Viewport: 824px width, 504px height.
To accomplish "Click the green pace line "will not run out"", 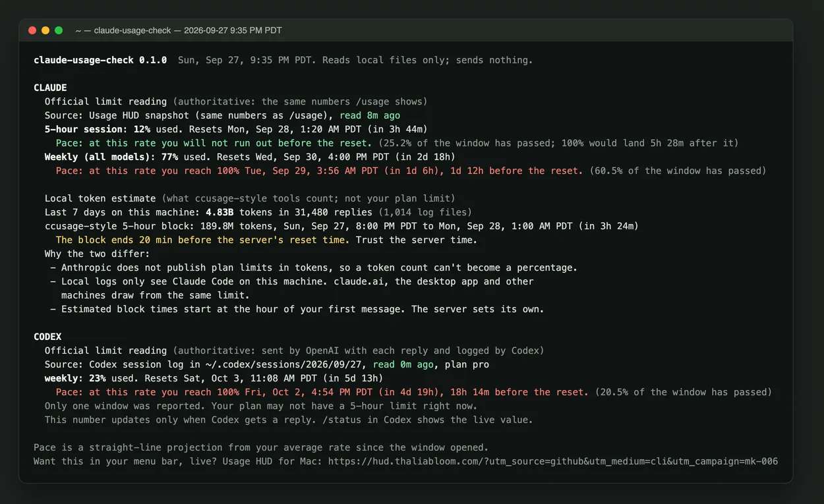I will pyautogui.click(x=214, y=143).
